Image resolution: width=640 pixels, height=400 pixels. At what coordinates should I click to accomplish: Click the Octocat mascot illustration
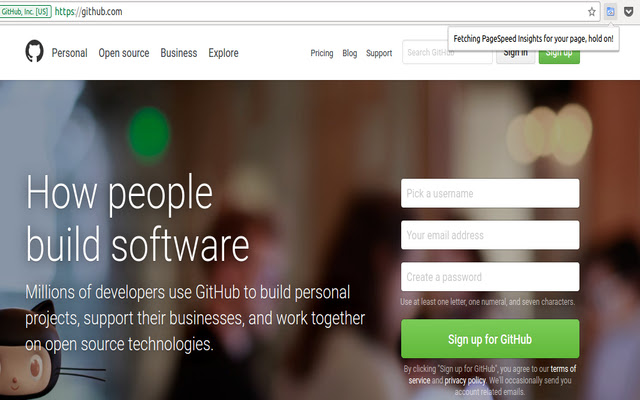coord(29,351)
